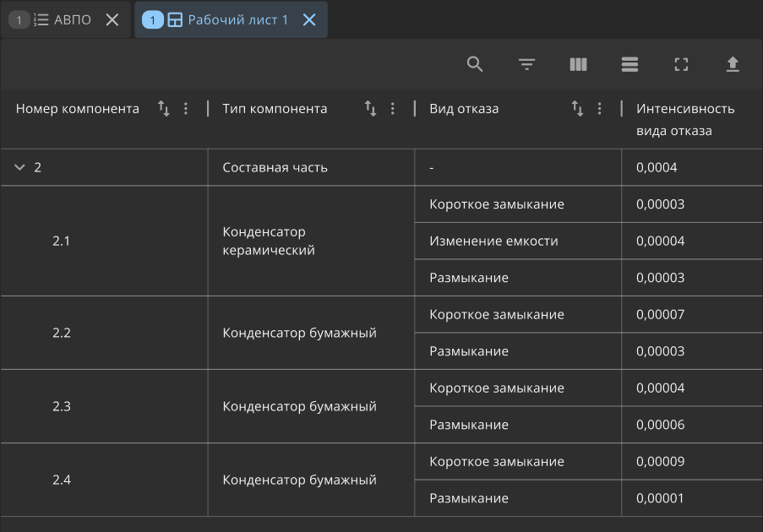This screenshot has height=532, width=763.
Task: Select component number 2.3 cell
Action: 104,406
